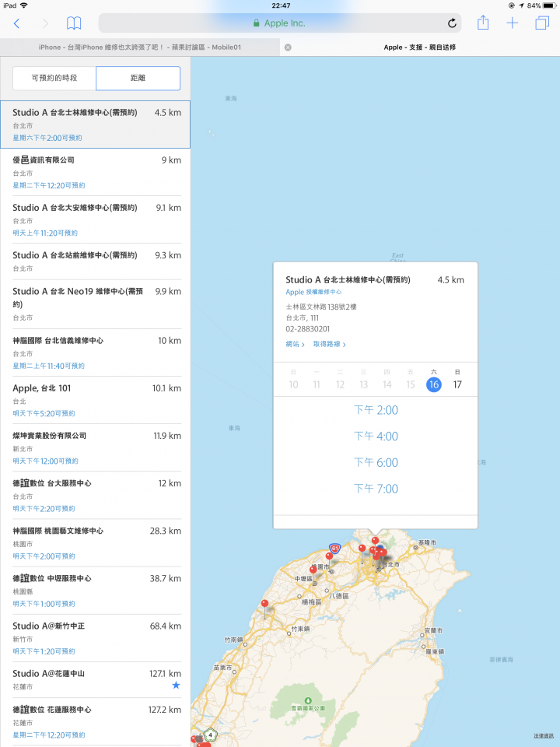Select Sunday the 17th in date picker
This screenshot has height=747, width=560.
tap(457, 384)
